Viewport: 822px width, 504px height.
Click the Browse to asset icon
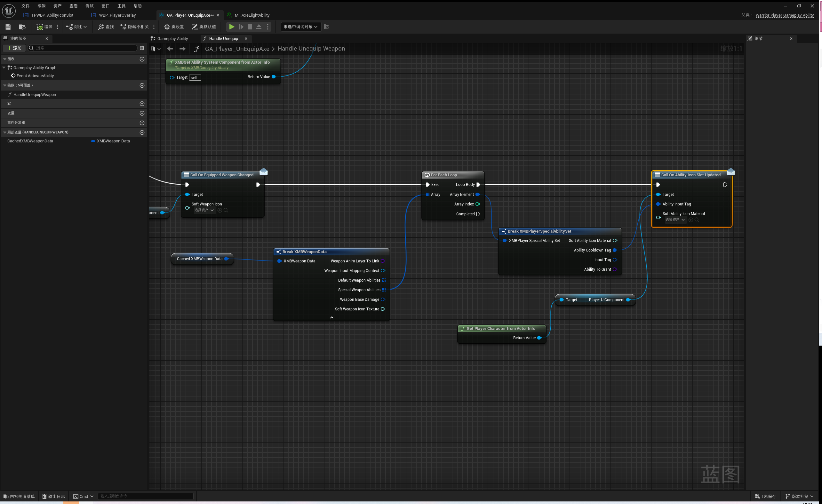click(22, 27)
